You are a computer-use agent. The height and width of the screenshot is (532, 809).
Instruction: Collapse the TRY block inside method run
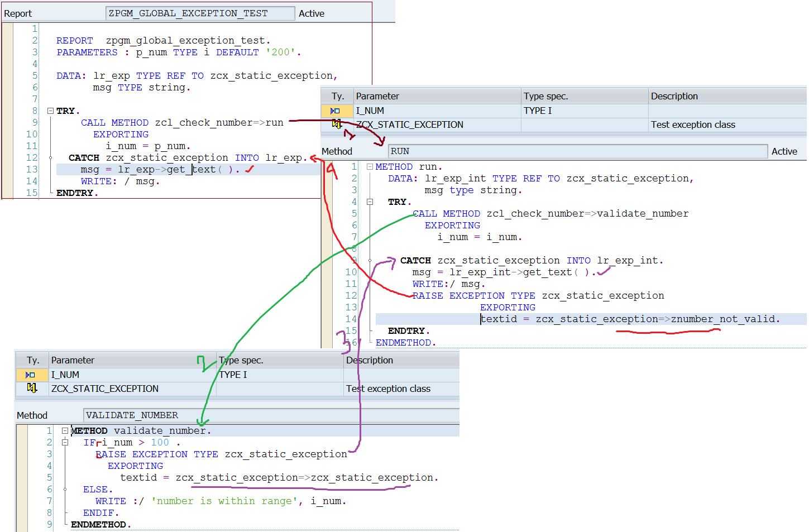tap(370, 202)
